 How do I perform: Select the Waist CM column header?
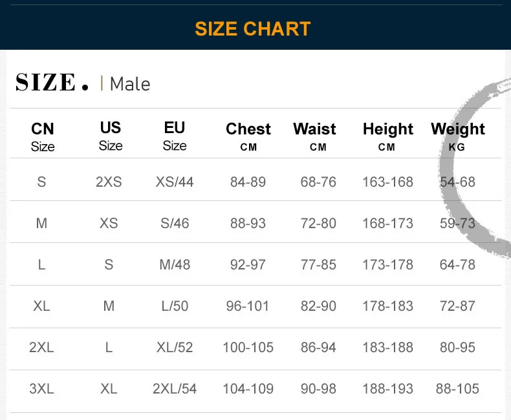coord(315,136)
